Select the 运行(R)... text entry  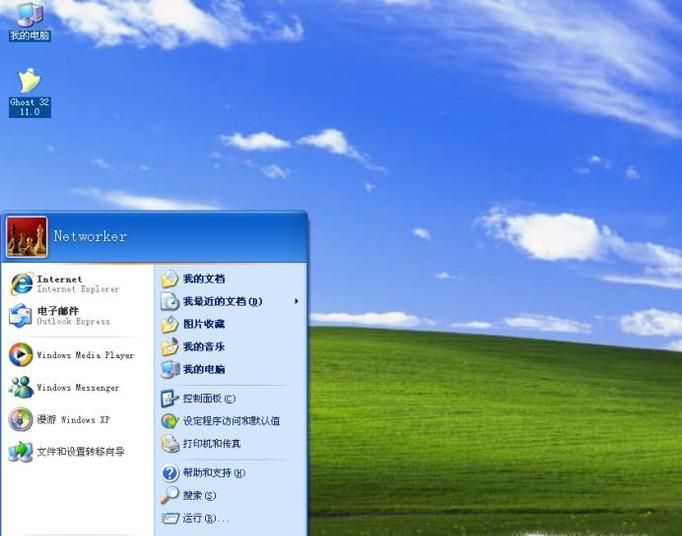click(206, 518)
